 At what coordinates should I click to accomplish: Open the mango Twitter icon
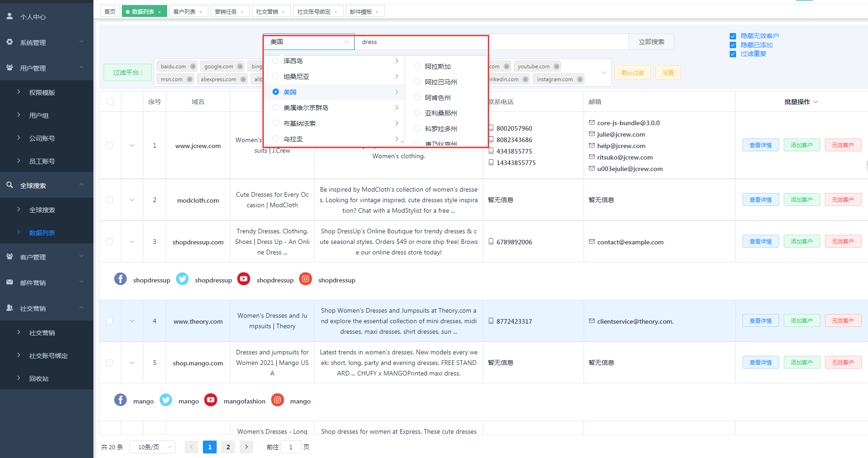(x=166, y=400)
